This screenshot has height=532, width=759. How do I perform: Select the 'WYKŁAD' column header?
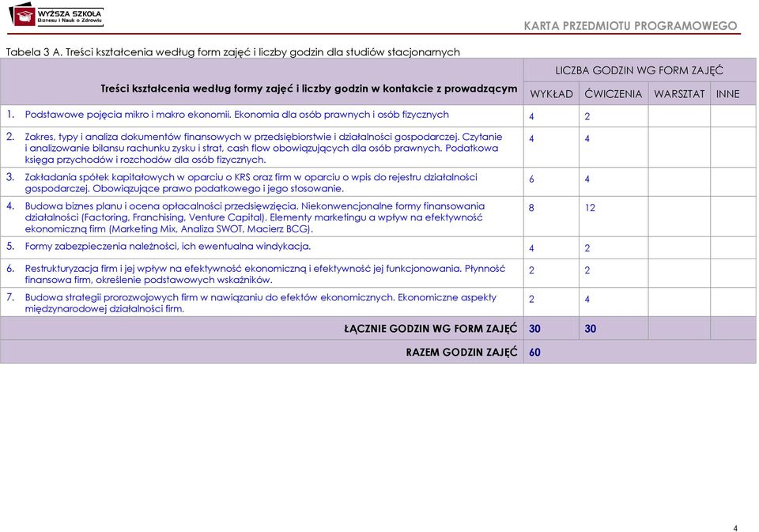[551, 94]
